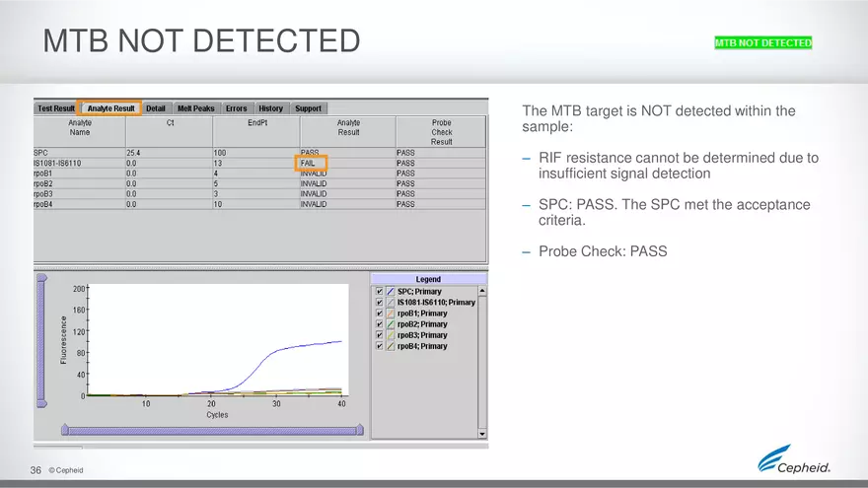
Task: Click the rpoB3 yellow line icon in legend
Action: 391,335
